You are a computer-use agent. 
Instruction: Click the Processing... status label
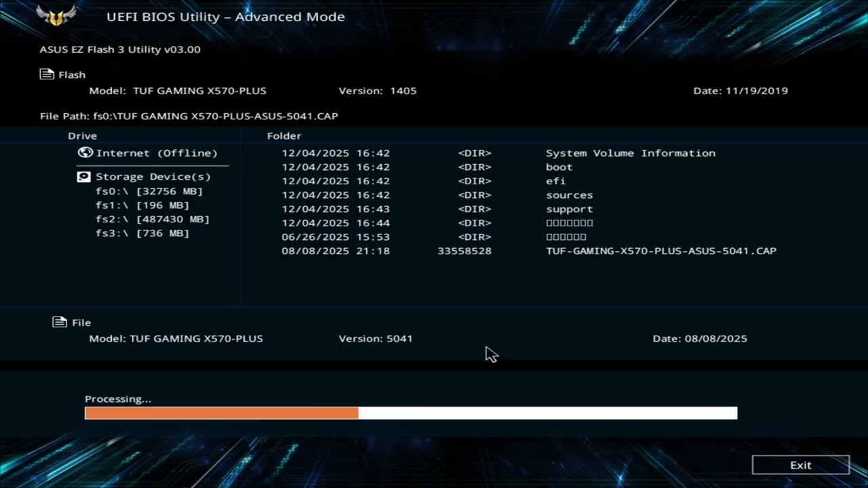pyautogui.click(x=118, y=399)
